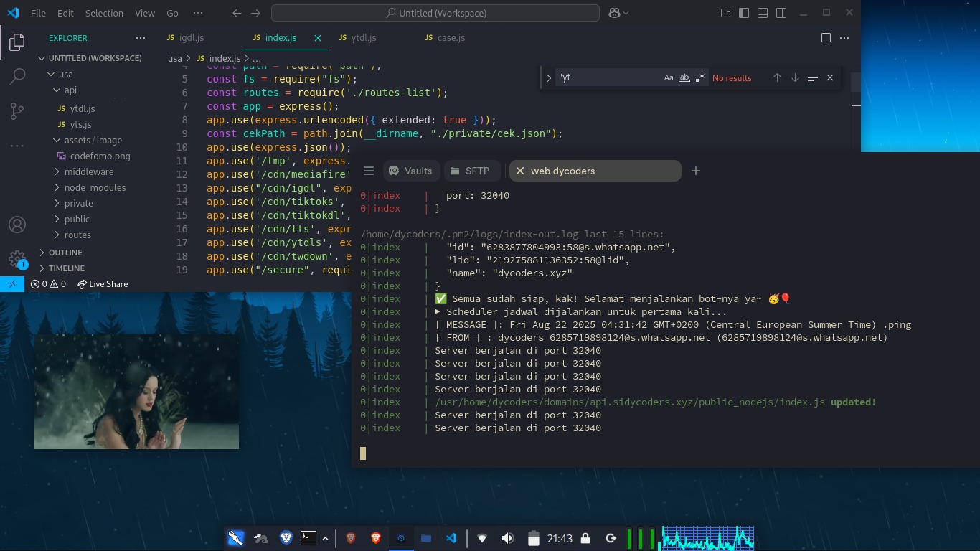Viewport: 980px width, 551px height.
Task: Open the File menu
Action: coord(38,13)
